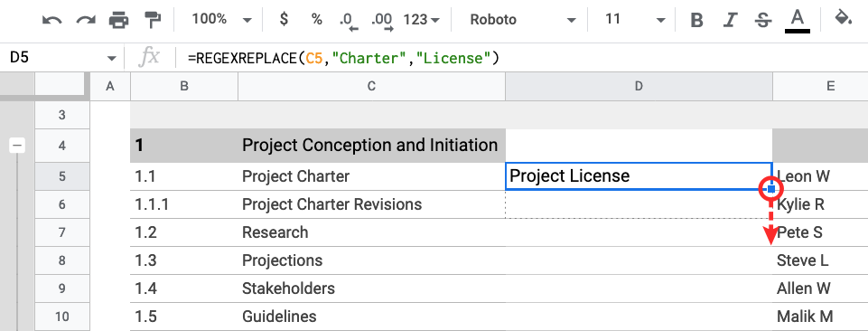
Task: Click the '1.3' cell
Action: [184, 260]
